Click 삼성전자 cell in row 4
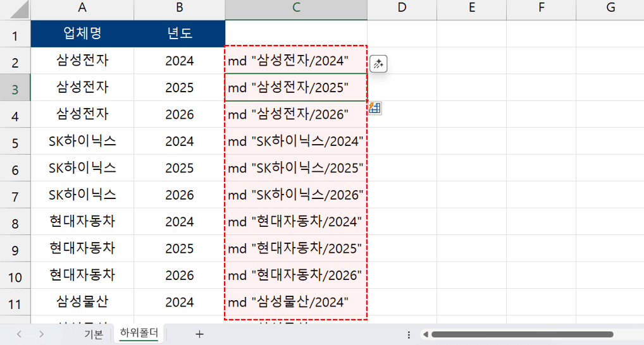 82,114
